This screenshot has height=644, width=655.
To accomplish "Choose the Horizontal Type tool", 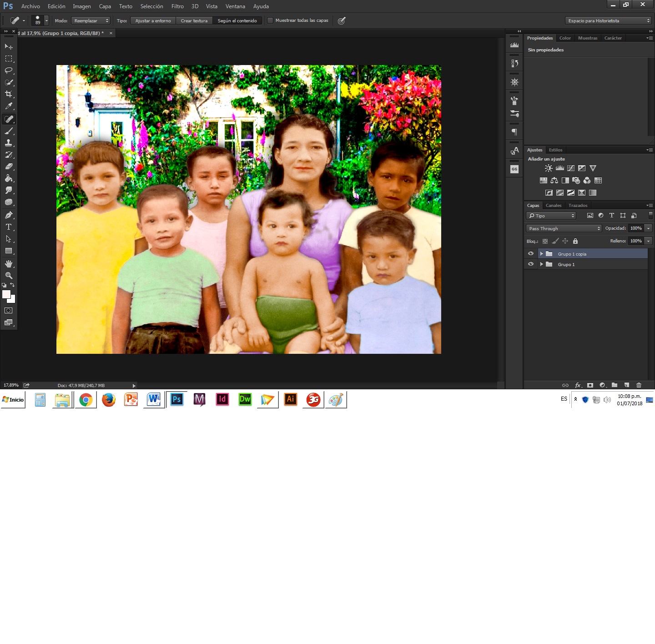I will [9, 227].
